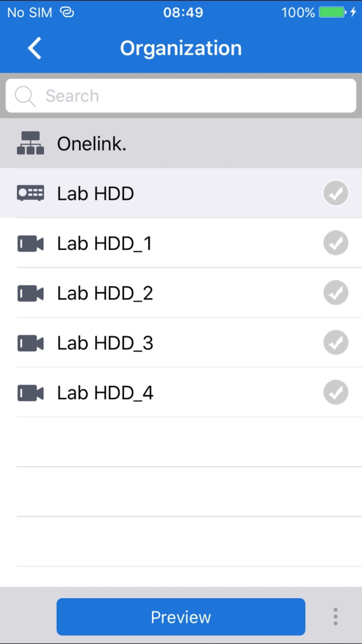The width and height of the screenshot is (362, 644).
Task: Select the Lab HDD_2 channel label
Action: tap(105, 293)
